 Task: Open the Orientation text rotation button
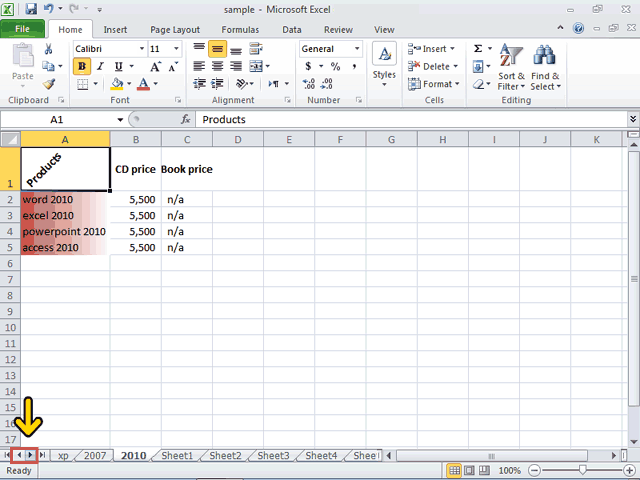242,84
